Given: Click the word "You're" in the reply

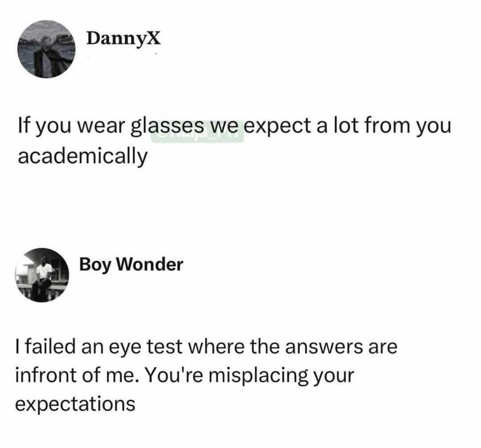Looking at the screenshot, I should pyautogui.click(x=174, y=375).
